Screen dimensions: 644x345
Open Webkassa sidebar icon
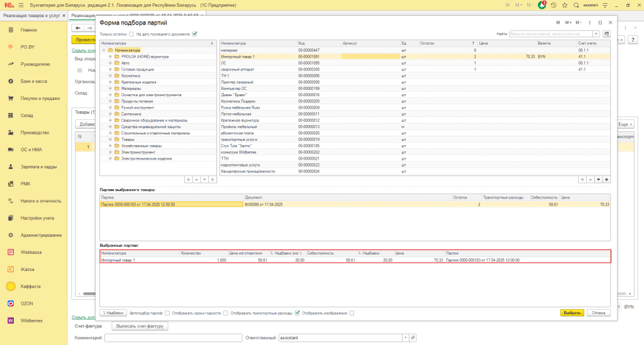click(11, 252)
